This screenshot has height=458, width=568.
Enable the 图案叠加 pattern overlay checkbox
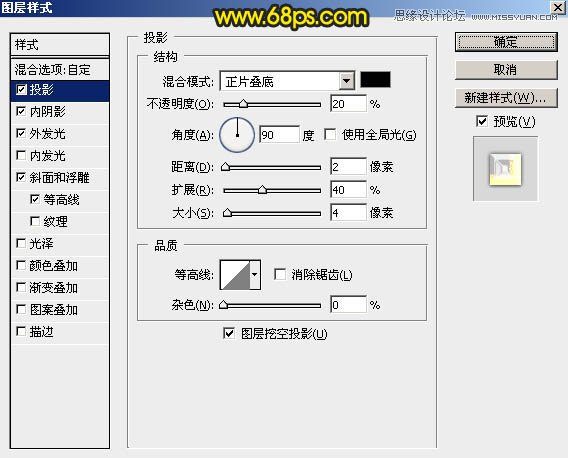coord(21,309)
